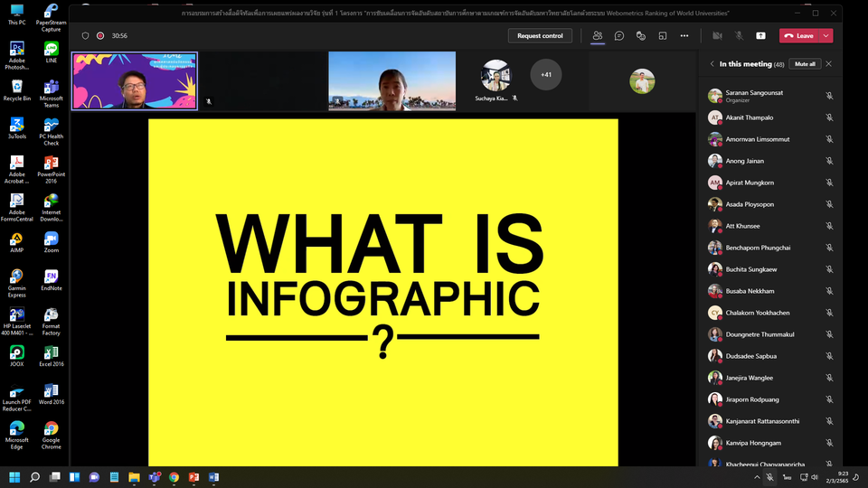Open the meeting chat icon
868x488 pixels.
tap(618, 35)
